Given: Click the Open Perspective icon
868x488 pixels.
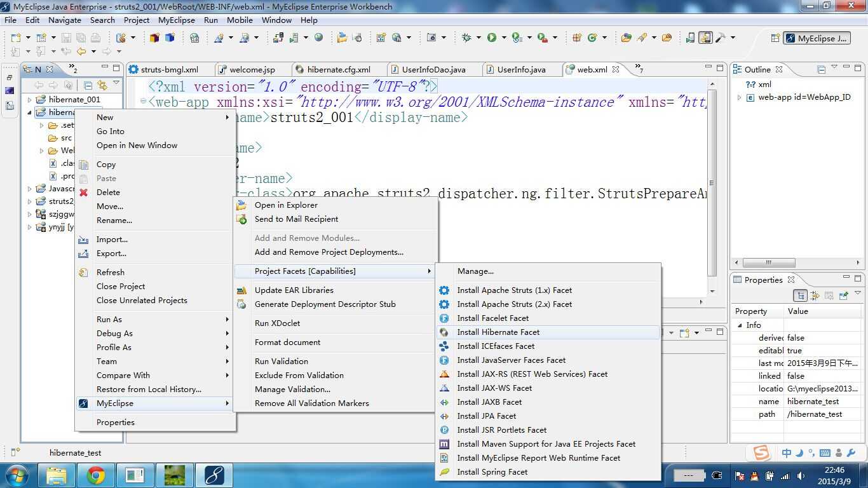Looking at the screenshot, I should pyautogui.click(x=775, y=38).
